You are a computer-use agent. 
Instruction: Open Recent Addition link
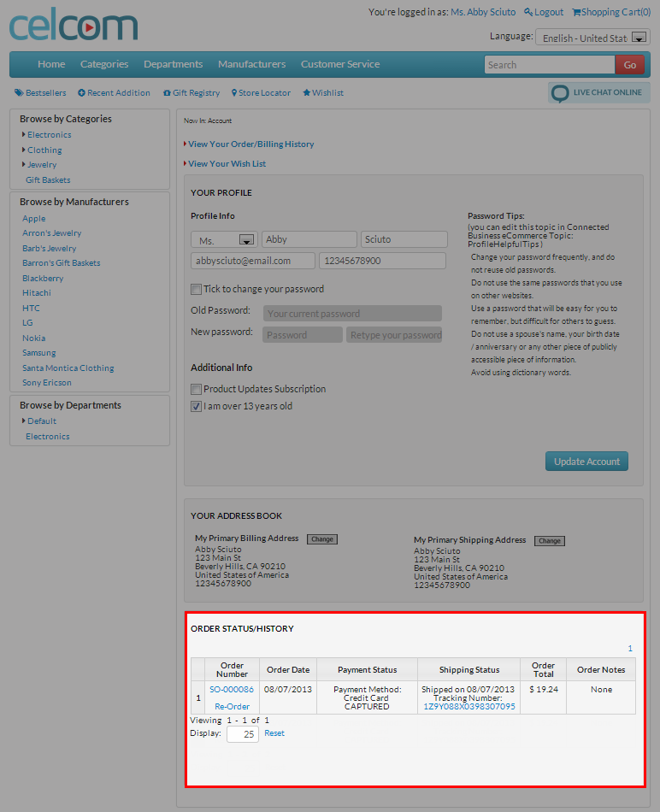point(114,93)
